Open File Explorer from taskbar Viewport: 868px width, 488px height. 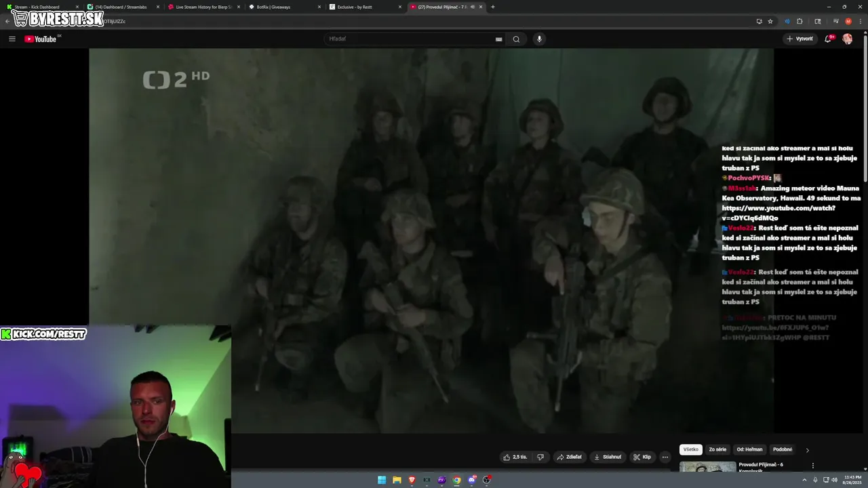(397, 480)
